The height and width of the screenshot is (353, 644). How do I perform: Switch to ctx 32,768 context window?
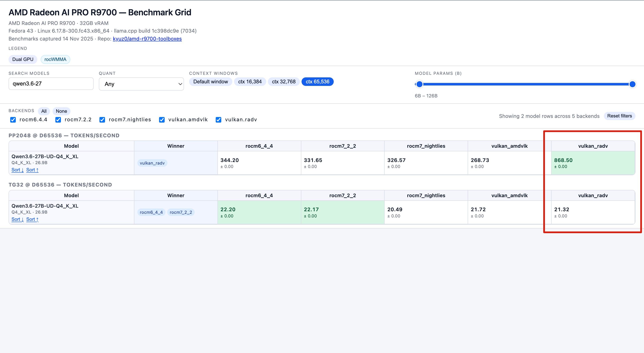tap(284, 82)
